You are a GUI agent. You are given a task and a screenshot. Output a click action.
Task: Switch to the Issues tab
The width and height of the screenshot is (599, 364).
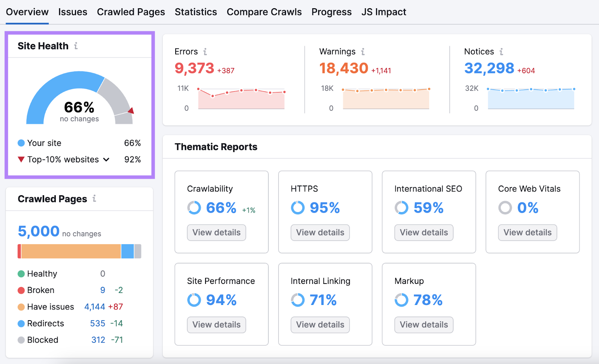73,12
